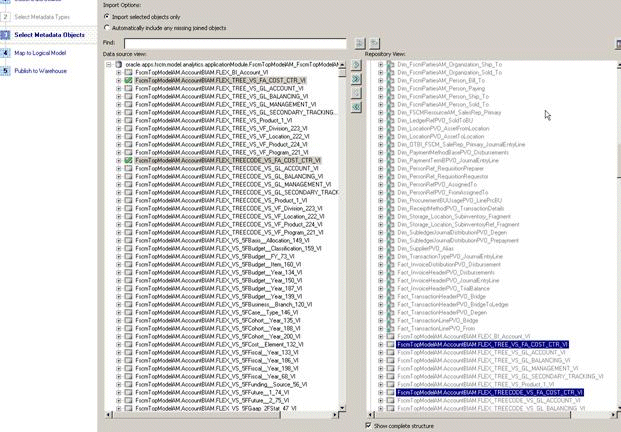Select FLEX_VS_5FBudget__Classification_159_VI row in data source

(x=229, y=248)
